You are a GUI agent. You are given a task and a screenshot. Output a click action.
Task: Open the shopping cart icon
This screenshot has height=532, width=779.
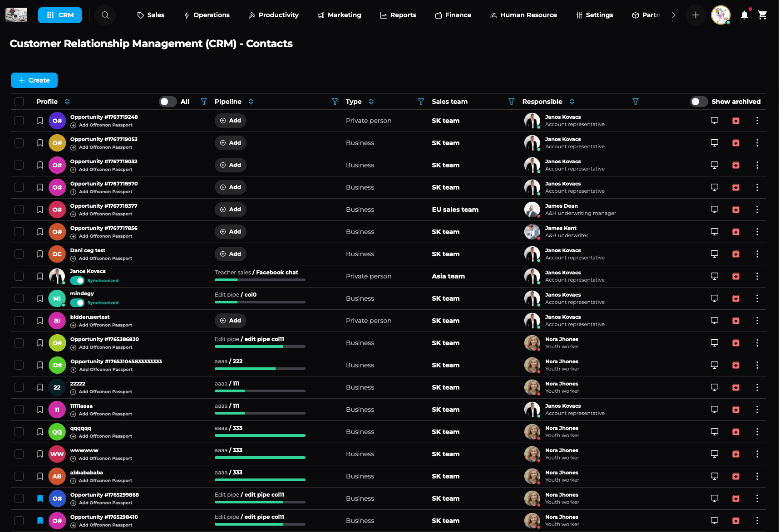click(x=762, y=15)
